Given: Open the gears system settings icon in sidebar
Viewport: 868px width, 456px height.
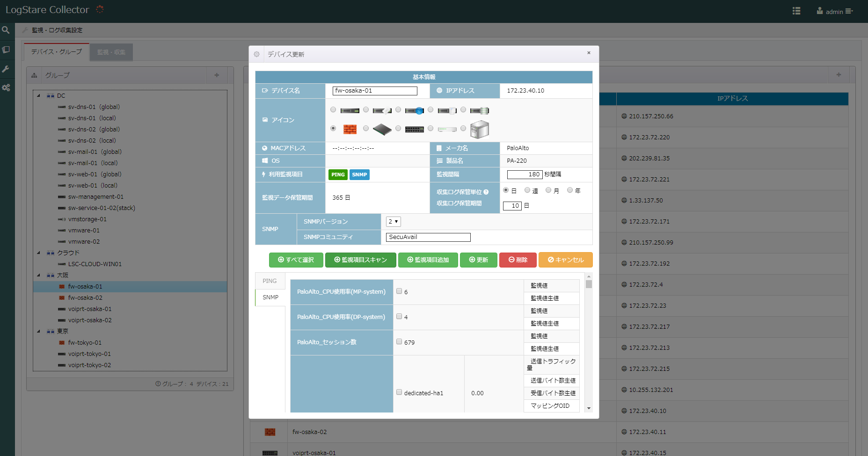Looking at the screenshot, I should 6,87.
